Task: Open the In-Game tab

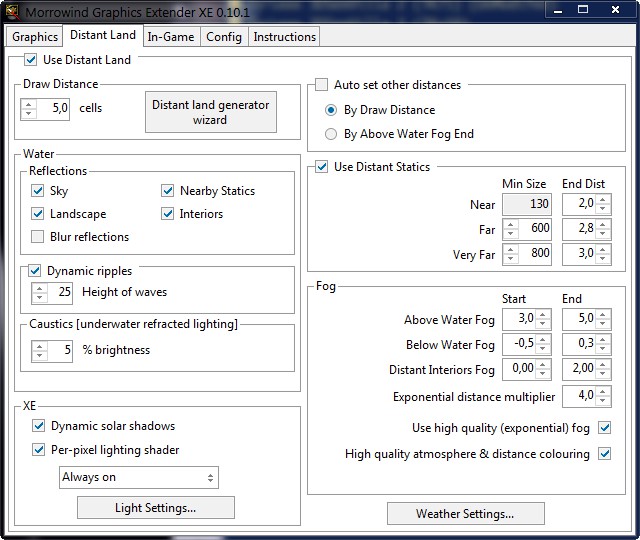Action: (171, 37)
